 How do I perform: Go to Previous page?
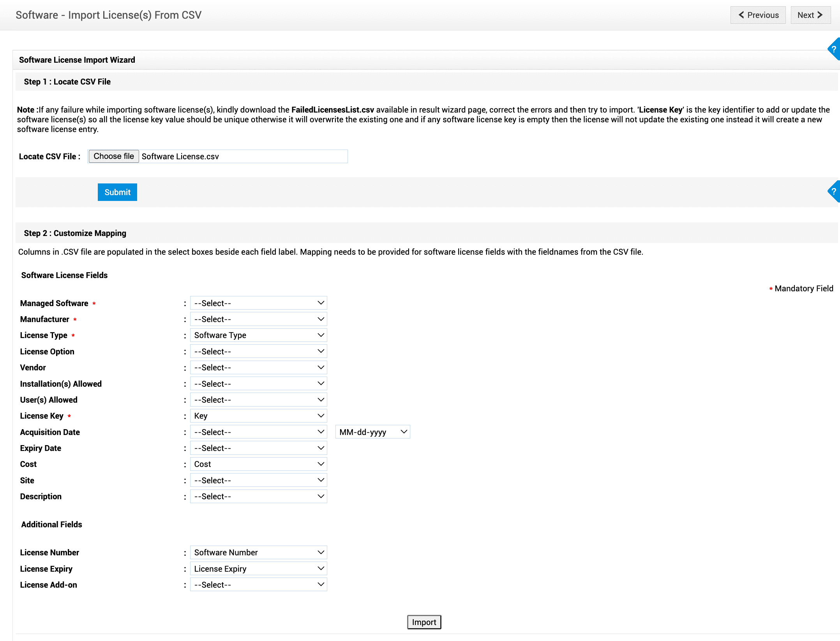tap(758, 15)
